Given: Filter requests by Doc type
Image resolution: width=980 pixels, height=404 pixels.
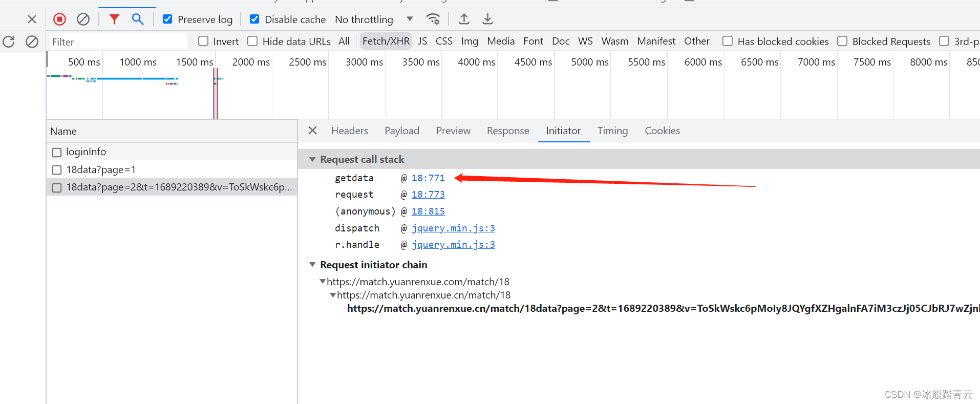Looking at the screenshot, I should [x=561, y=41].
